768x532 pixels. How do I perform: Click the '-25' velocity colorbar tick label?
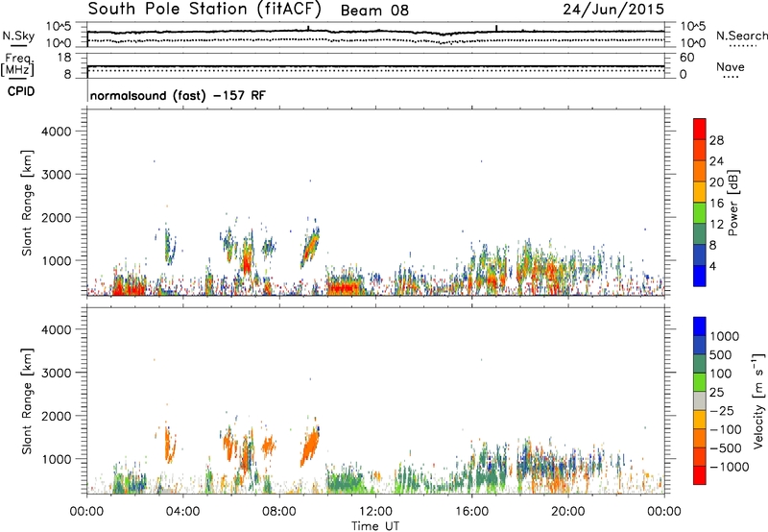[722, 410]
